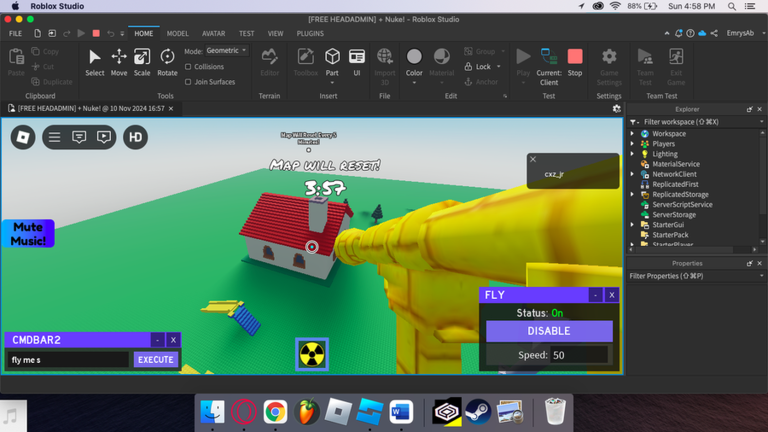768x432 pixels.
Task: Switch to the PLUGINS tab
Action: tap(310, 33)
